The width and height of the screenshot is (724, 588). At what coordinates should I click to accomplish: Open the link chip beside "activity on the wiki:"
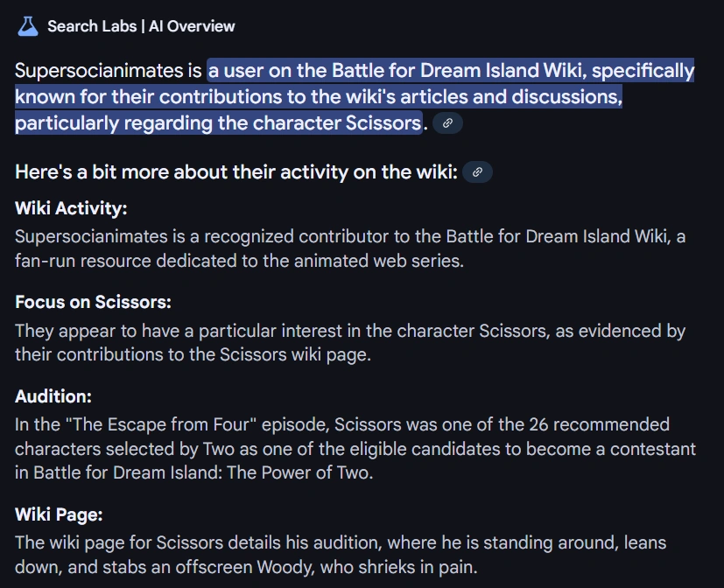tap(477, 172)
